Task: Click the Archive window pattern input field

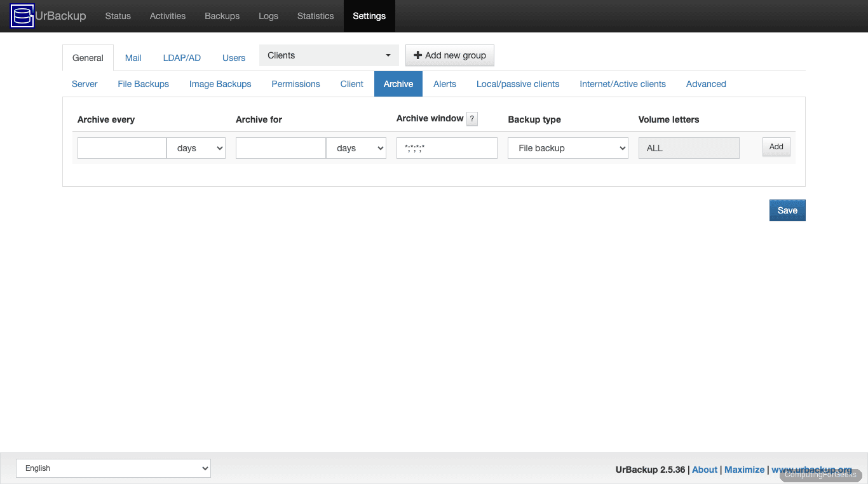Action: (x=446, y=147)
